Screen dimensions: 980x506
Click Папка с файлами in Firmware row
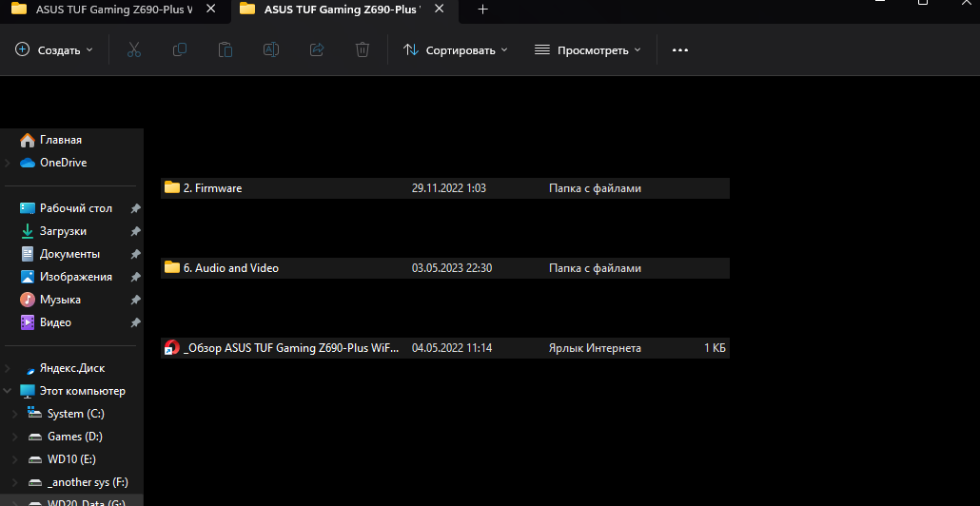[x=595, y=188]
